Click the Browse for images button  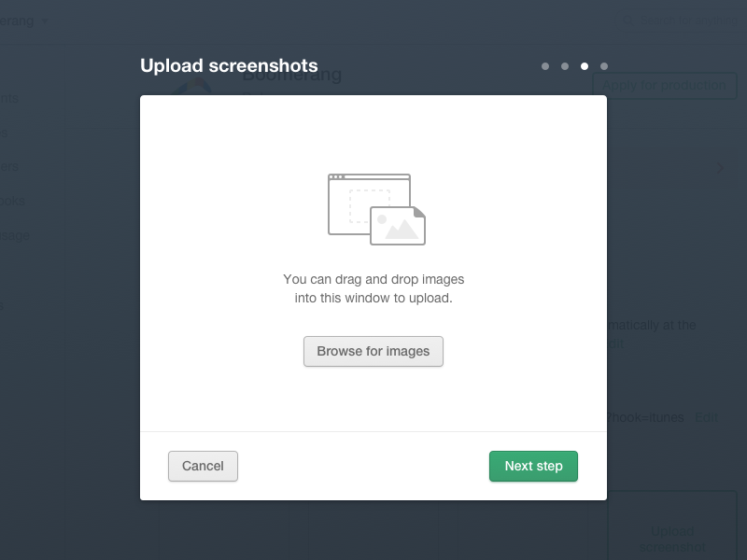tap(373, 352)
